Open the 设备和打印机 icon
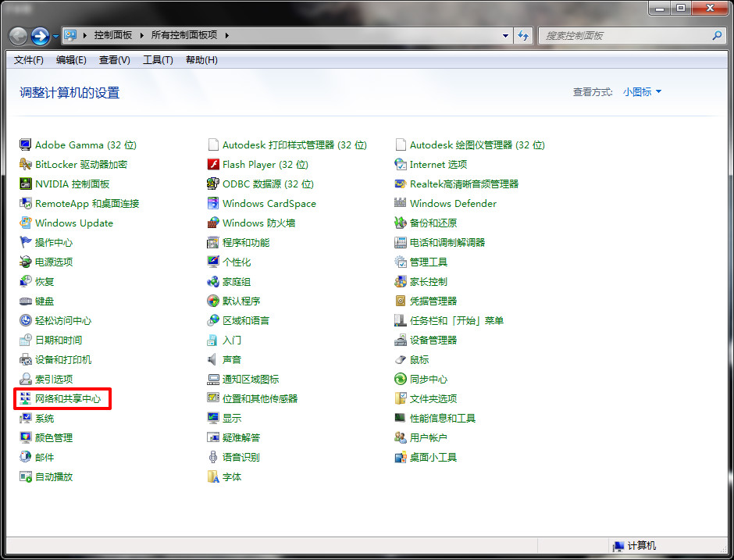This screenshot has height=560, width=734. point(25,359)
